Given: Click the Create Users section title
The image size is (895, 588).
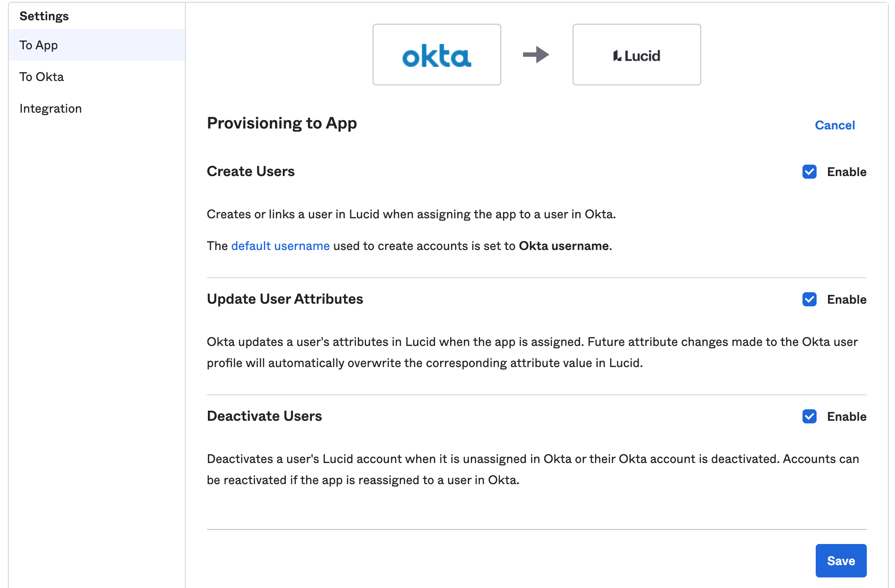Looking at the screenshot, I should point(251,171).
